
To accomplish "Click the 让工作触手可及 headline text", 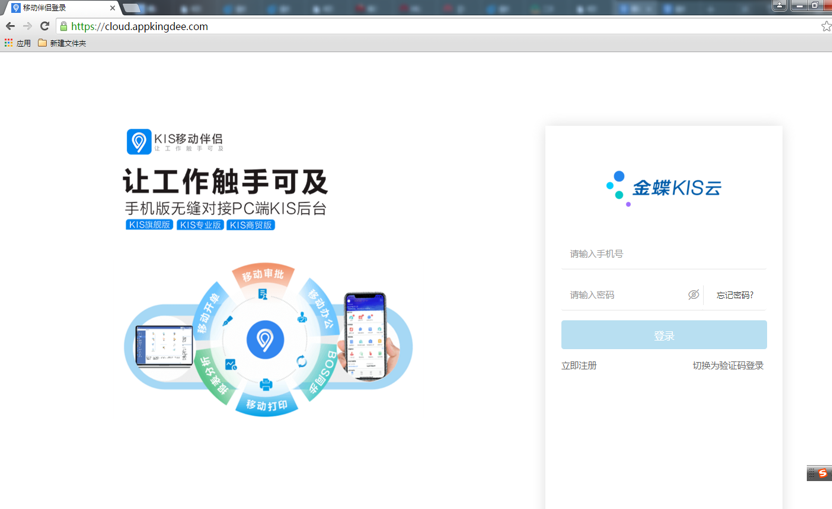I will 226,182.
